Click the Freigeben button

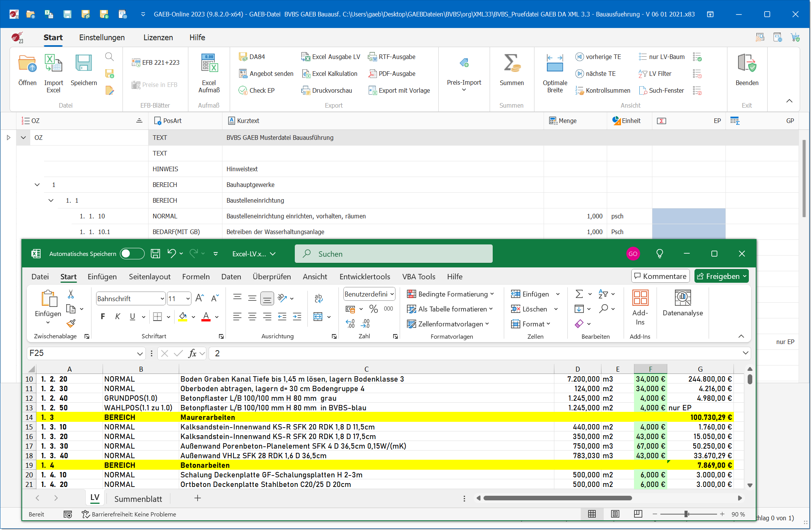(721, 276)
